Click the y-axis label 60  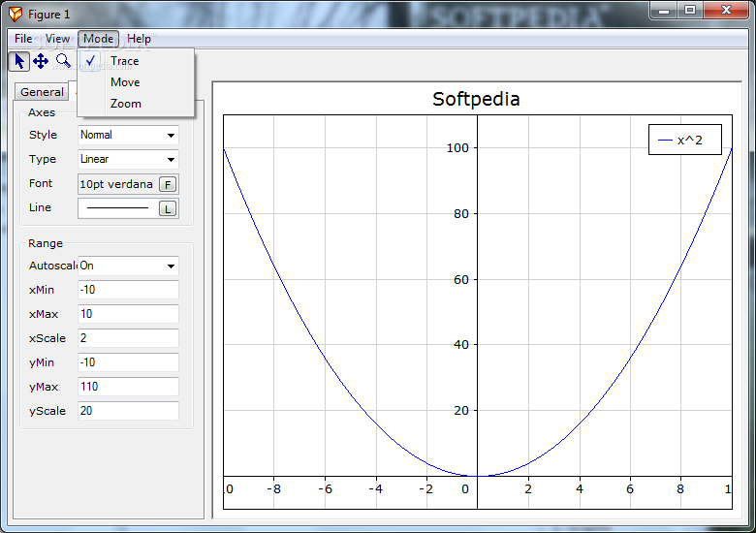coord(461,279)
